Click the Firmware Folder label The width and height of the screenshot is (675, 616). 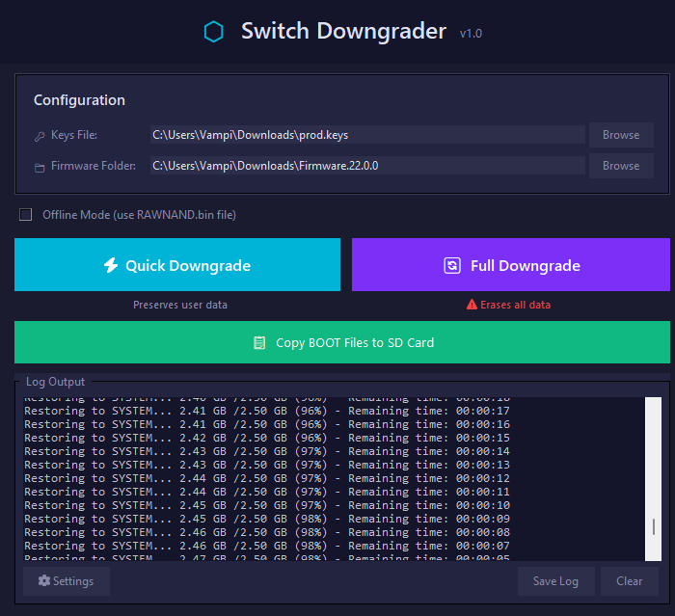94,166
